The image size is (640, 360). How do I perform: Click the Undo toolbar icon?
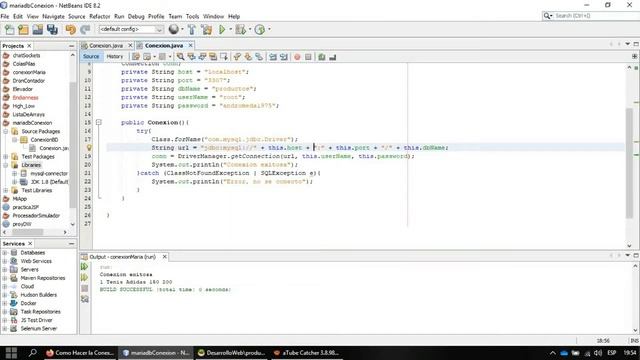(71, 29)
